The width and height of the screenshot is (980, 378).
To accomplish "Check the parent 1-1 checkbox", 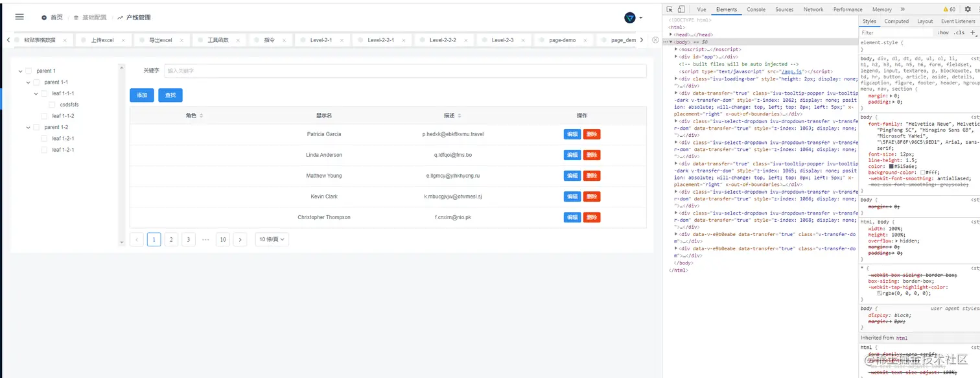I will click(x=36, y=82).
